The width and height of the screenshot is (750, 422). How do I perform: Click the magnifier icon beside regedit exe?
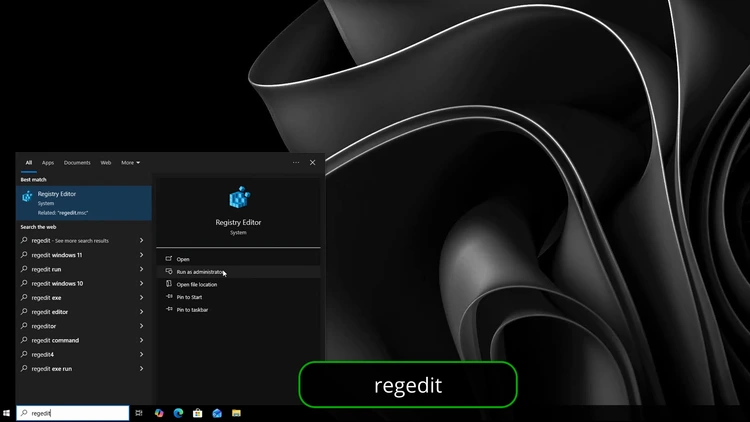24,298
